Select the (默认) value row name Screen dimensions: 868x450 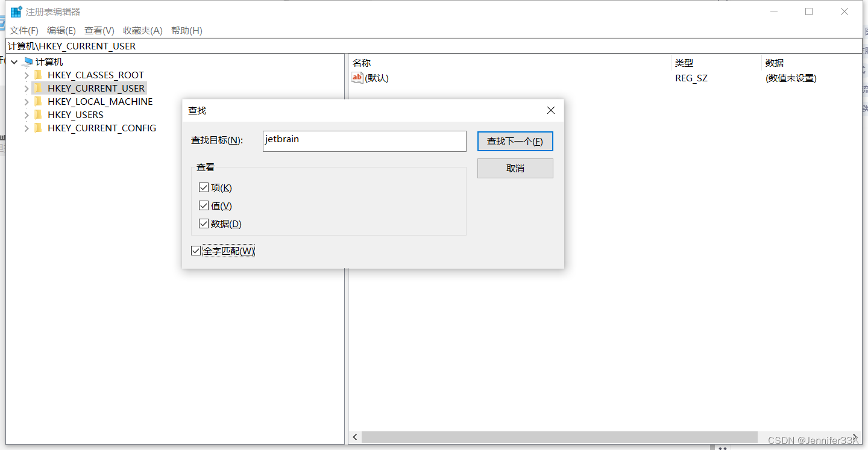[377, 78]
